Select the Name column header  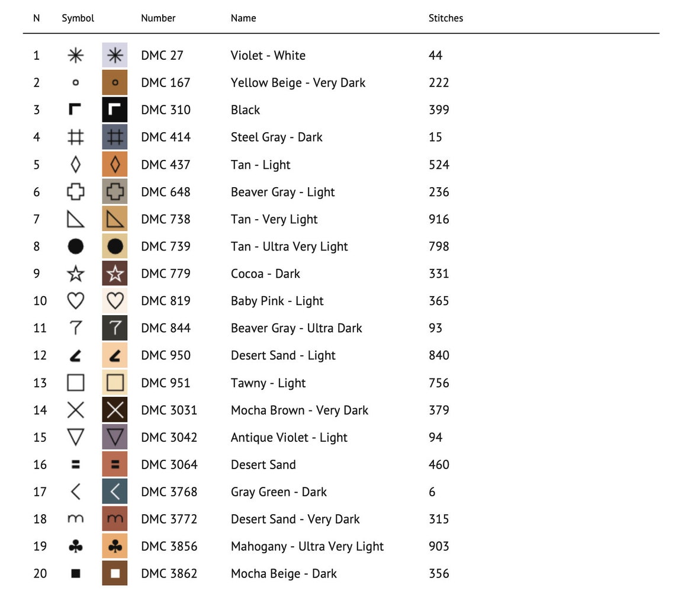point(243,18)
